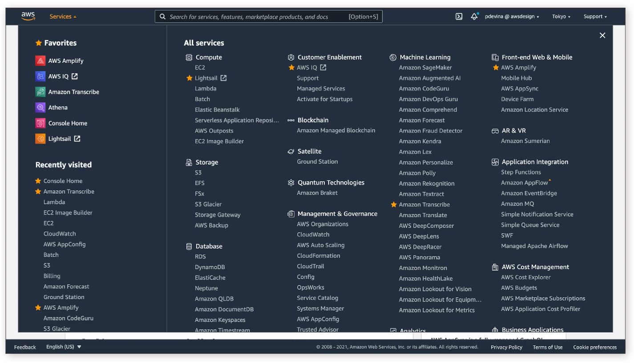Click the Management & Governance category icon
Viewport: 634px width, 364px height.
coord(291,214)
